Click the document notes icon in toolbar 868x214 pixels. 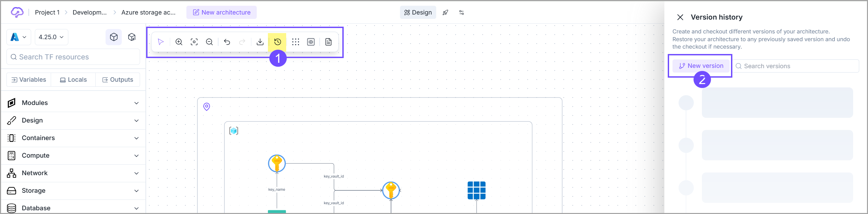pos(328,42)
